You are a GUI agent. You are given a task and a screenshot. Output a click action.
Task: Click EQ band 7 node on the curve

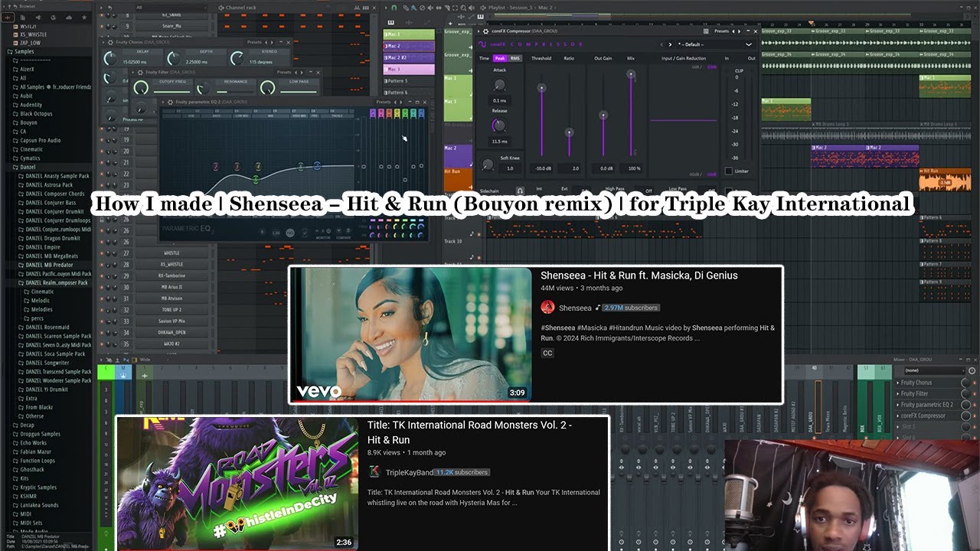(x=317, y=165)
